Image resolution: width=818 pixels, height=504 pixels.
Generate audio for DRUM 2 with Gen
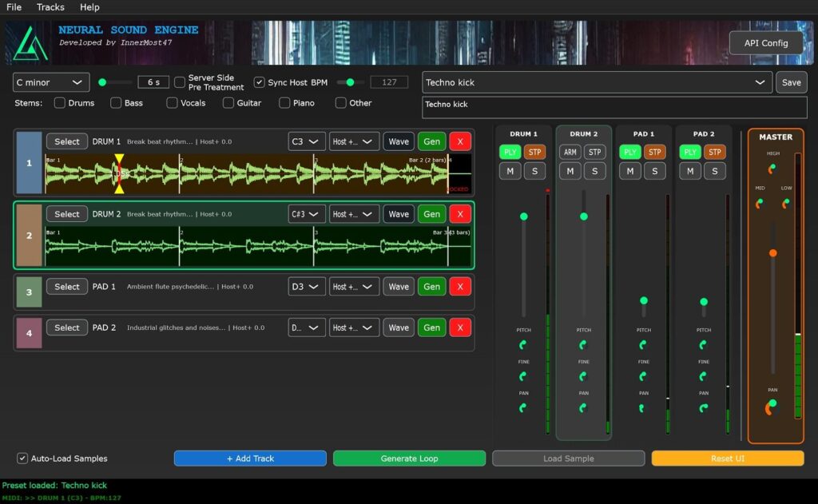(431, 213)
